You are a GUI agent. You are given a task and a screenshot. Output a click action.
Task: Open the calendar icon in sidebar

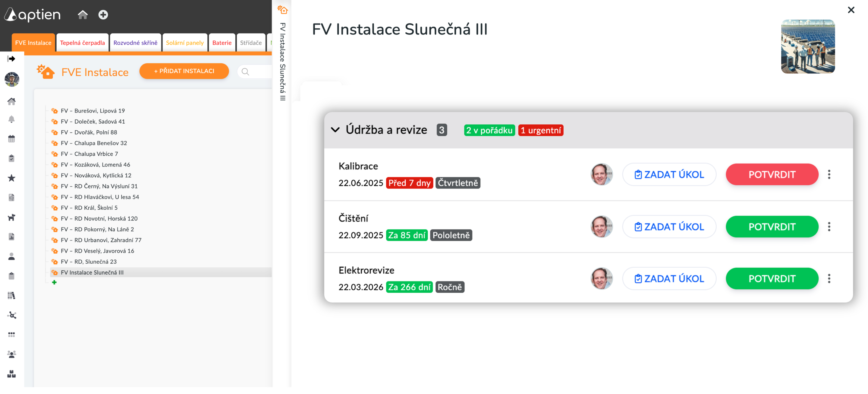click(x=11, y=139)
